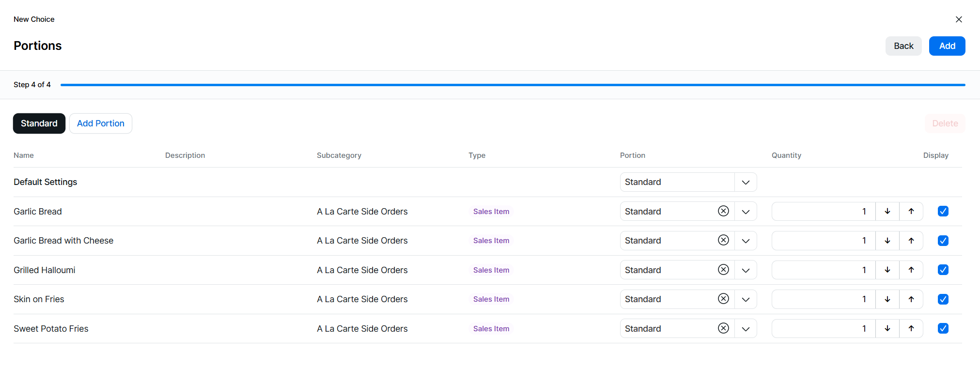Close the New Choice dialog
Viewport: 980px width, 368px height.
click(x=958, y=19)
